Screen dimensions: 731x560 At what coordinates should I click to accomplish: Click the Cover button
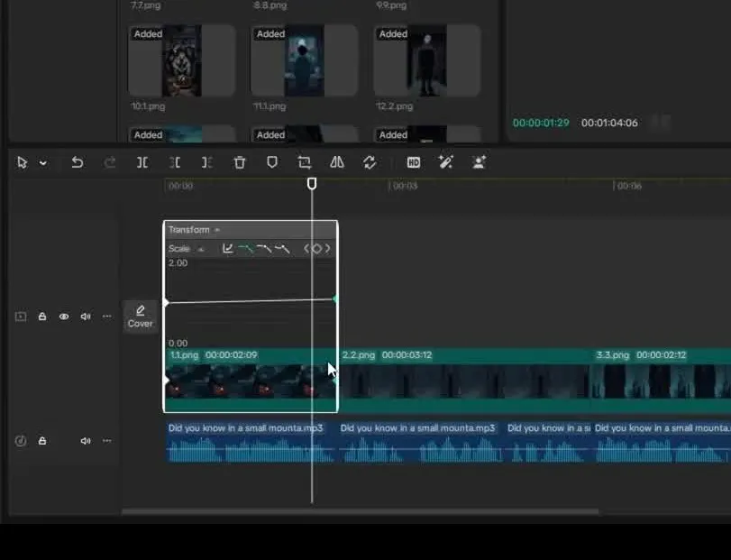(140, 317)
